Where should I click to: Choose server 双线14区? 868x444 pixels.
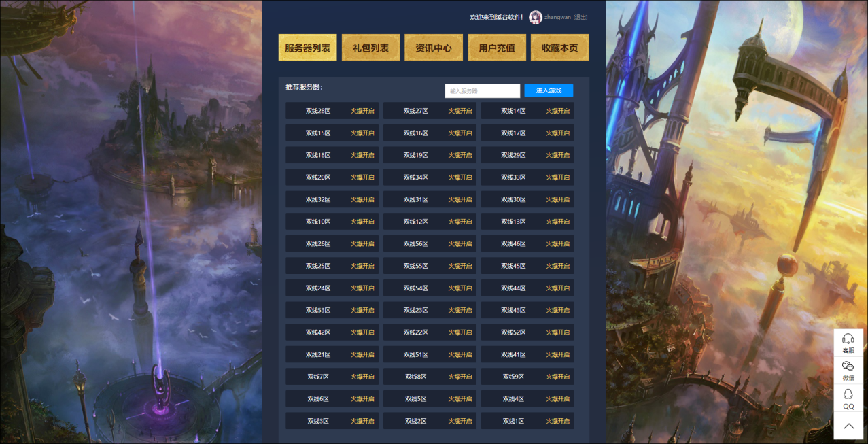527,111
